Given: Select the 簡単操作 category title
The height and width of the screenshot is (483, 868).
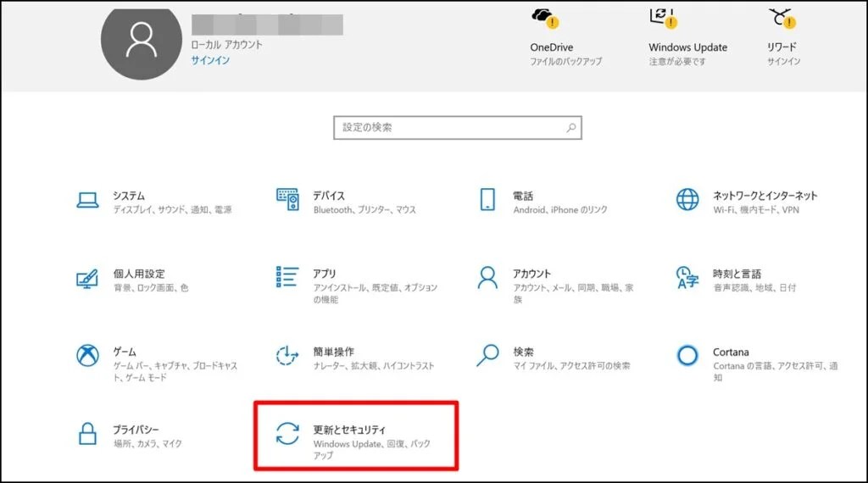Looking at the screenshot, I should click(334, 352).
